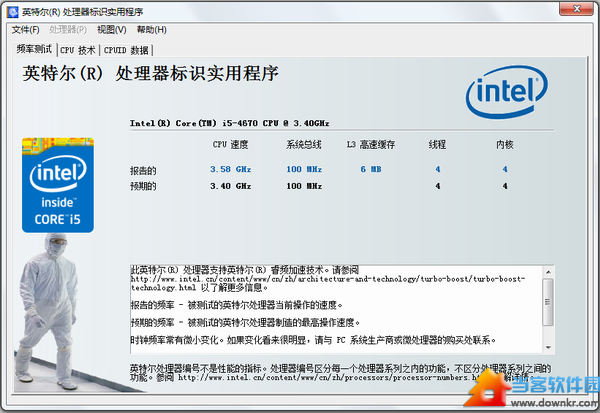Click expected system bus 100 MHz
600x413 pixels.
click(304, 186)
